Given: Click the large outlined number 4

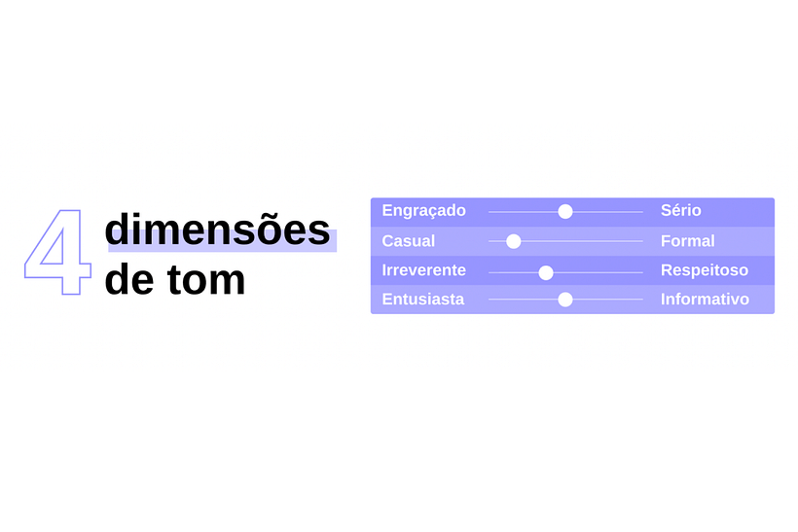Looking at the screenshot, I should [58, 252].
